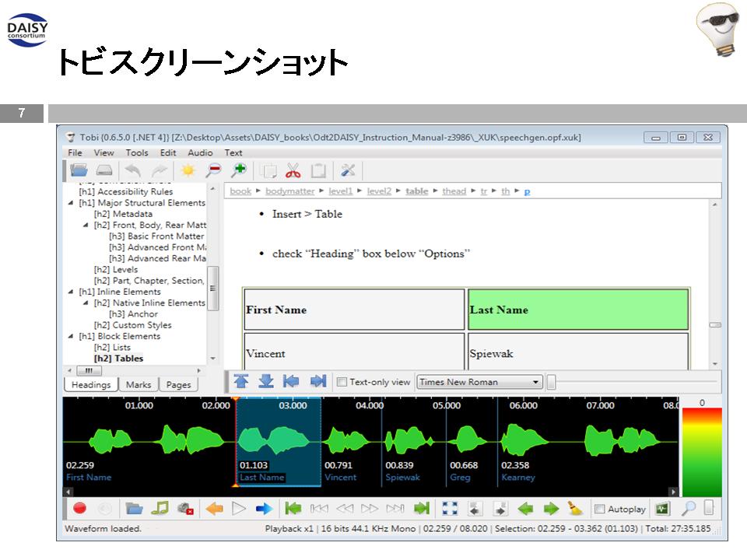Click the blue down-to-bottom arrow below document
This screenshot has height=560, width=747.
[x=266, y=381]
